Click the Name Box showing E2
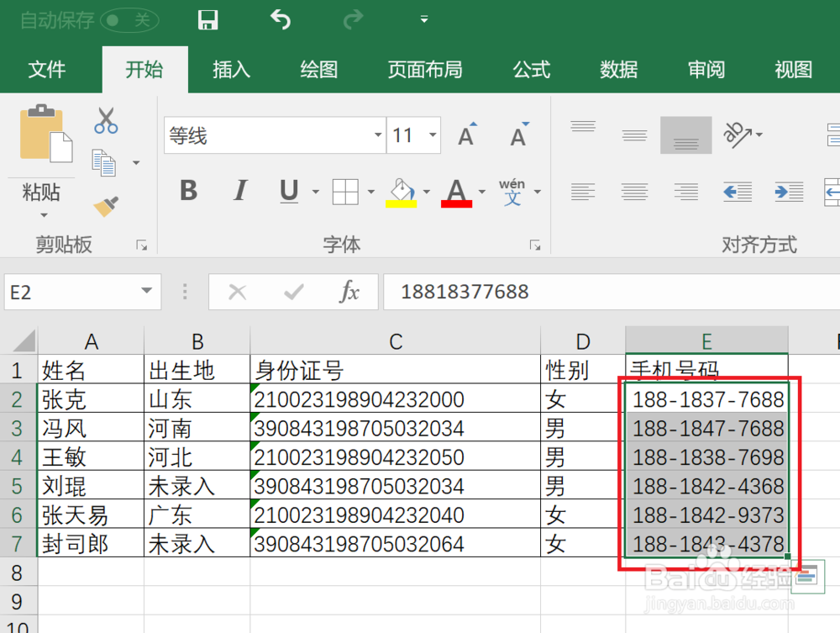The width and height of the screenshot is (840, 633). [x=71, y=292]
